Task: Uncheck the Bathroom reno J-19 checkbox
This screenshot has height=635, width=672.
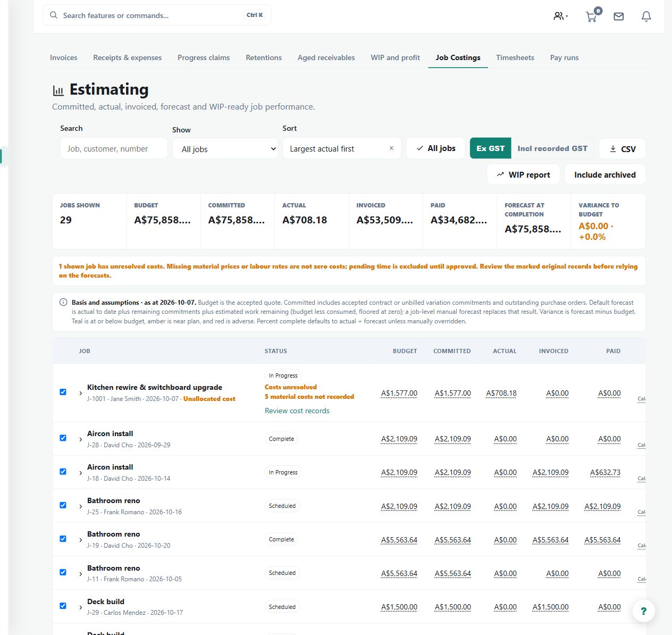Action: 63,538
